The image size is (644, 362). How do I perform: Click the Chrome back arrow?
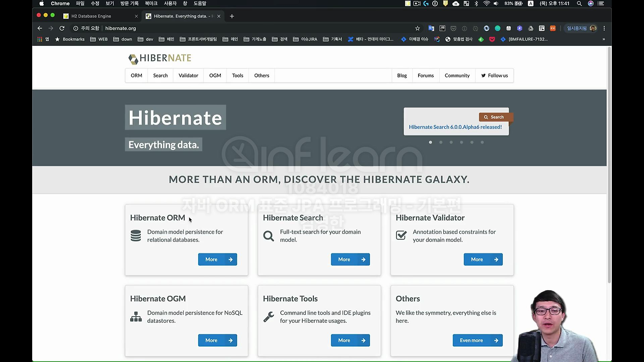40,28
